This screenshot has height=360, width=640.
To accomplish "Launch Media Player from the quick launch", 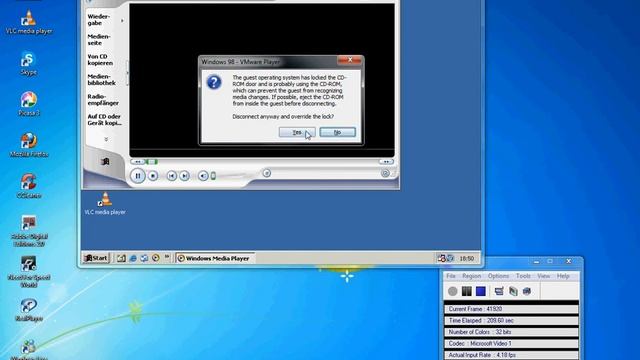I will (156, 258).
